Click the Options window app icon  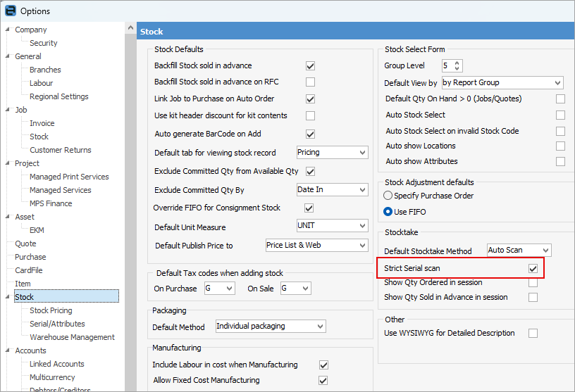tap(11, 11)
